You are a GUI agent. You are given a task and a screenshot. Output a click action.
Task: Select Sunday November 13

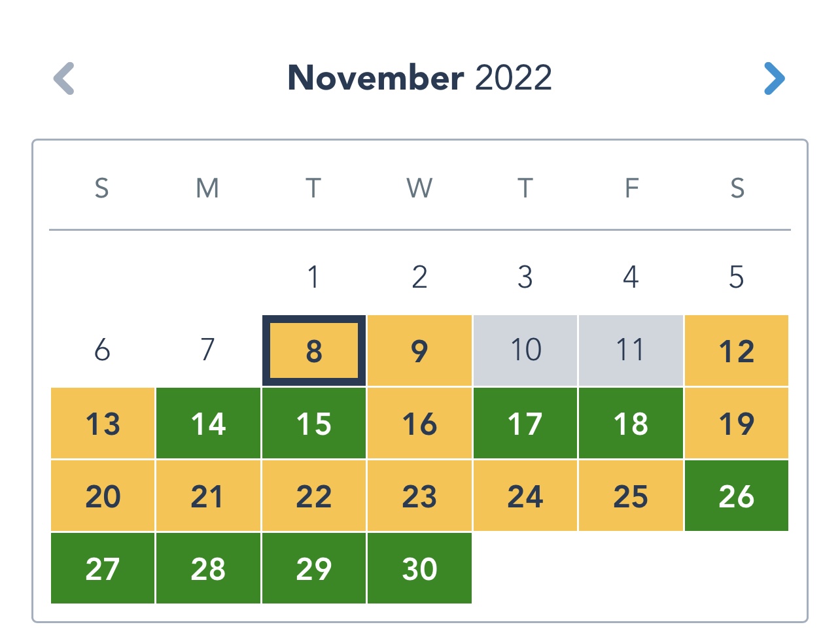coord(103,423)
